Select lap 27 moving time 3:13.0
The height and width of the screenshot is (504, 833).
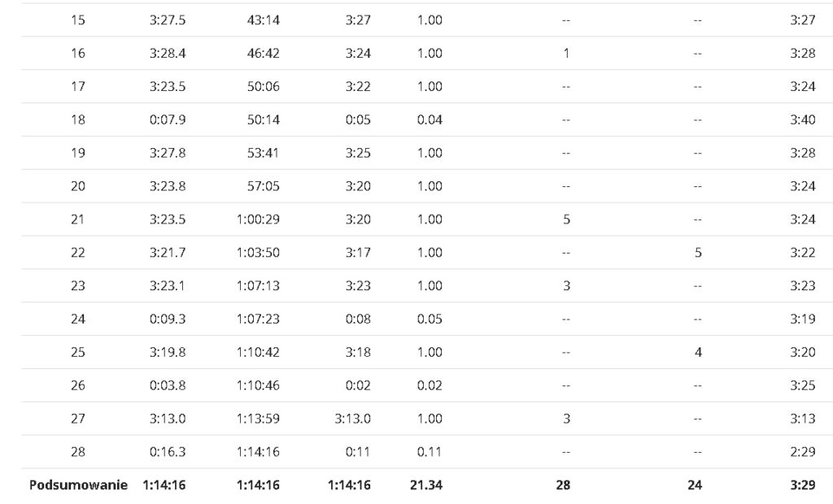click(x=352, y=419)
